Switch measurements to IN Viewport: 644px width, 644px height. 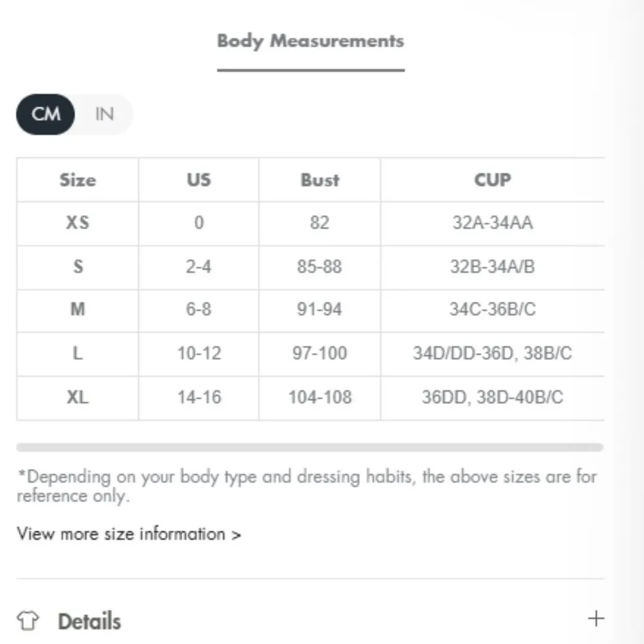click(104, 115)
